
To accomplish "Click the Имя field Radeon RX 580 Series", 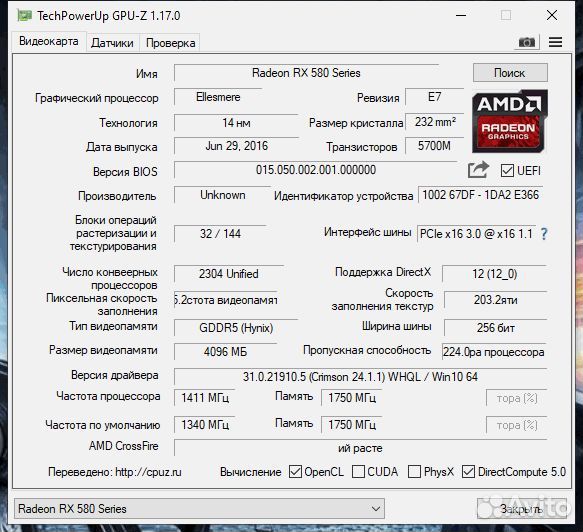I will coord(306,73).
